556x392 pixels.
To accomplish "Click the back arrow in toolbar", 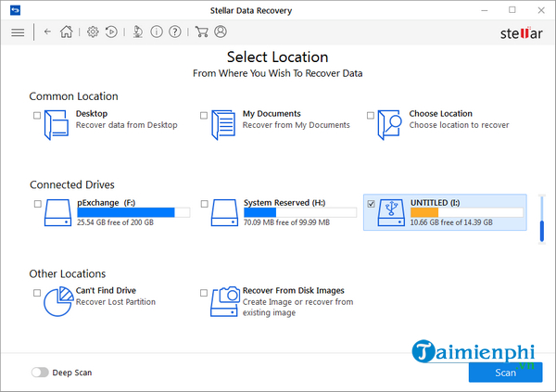I will pyautogui.click(x=46, y=32).
